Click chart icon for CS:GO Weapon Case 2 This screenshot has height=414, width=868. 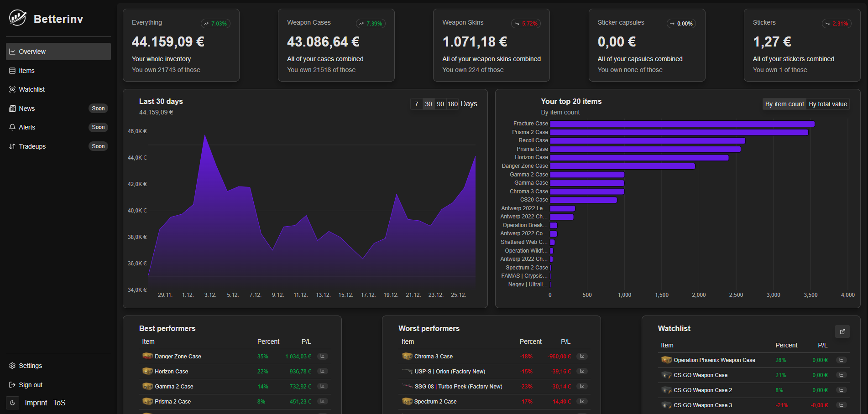tap(842, 390)
